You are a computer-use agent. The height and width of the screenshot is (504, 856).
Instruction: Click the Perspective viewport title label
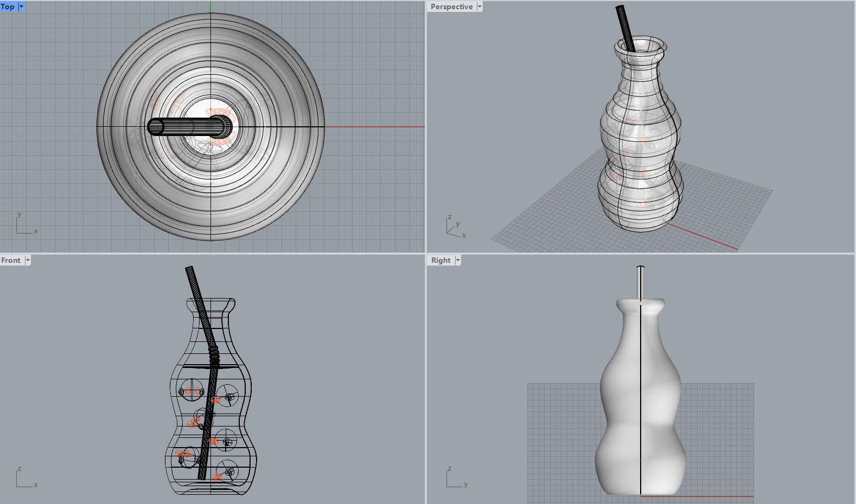click(x=451, y=7)
